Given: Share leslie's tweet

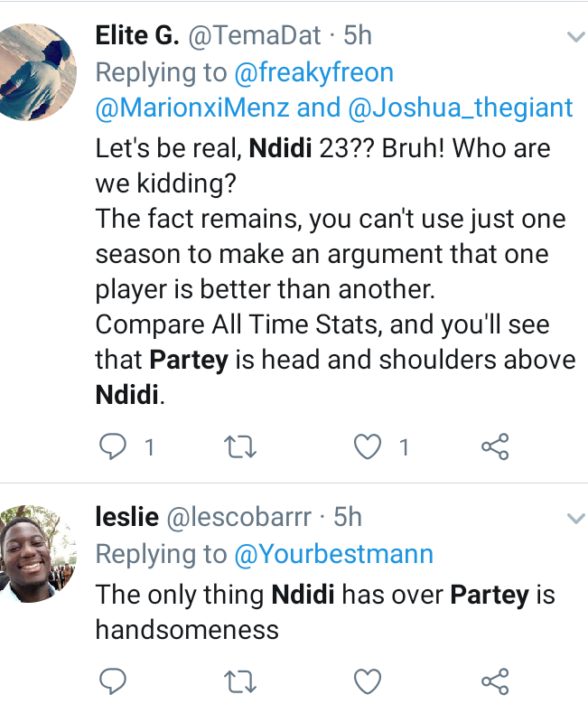Looking at the screenshot, I should click(495, 681).
